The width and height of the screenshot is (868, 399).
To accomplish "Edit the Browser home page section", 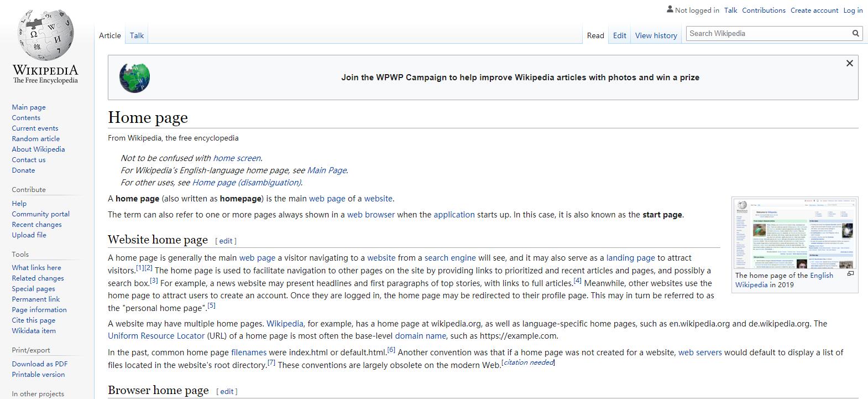I will tap(227, 391).
